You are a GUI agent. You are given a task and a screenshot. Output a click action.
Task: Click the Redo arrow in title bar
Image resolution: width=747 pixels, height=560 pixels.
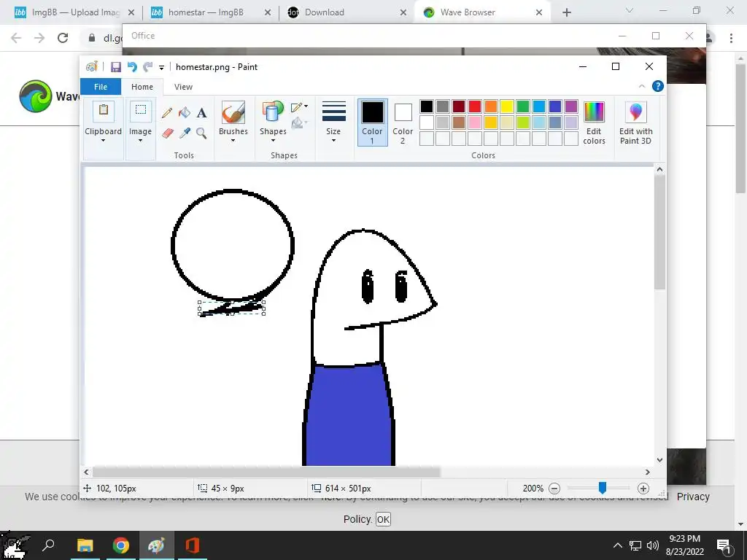147,67
